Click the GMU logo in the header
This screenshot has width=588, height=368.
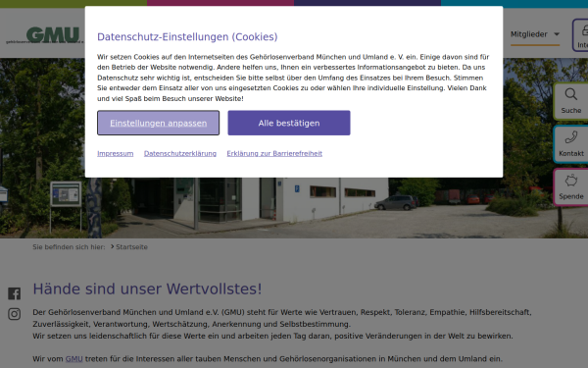tap(44, 35)
